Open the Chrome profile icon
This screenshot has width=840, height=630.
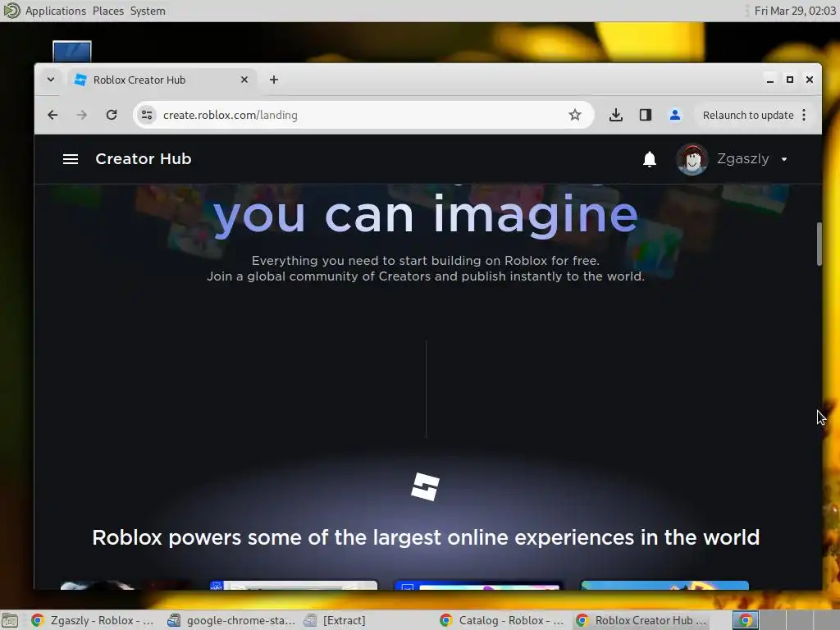tap(675, 115)
